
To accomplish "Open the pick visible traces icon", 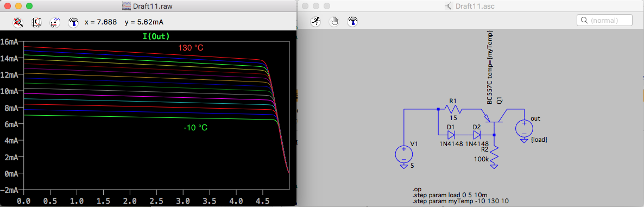I will 55,22.
